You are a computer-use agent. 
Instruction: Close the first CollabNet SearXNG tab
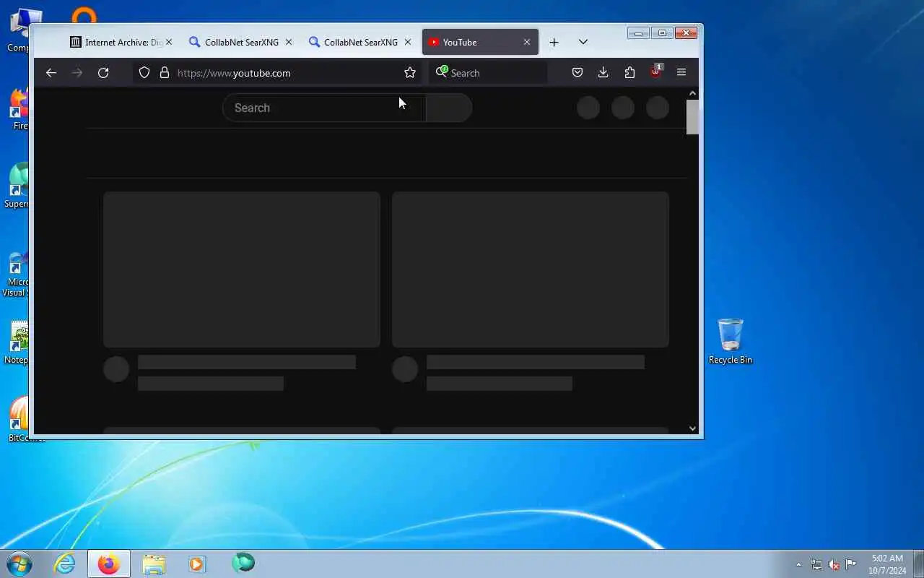(x=289, y=43)
